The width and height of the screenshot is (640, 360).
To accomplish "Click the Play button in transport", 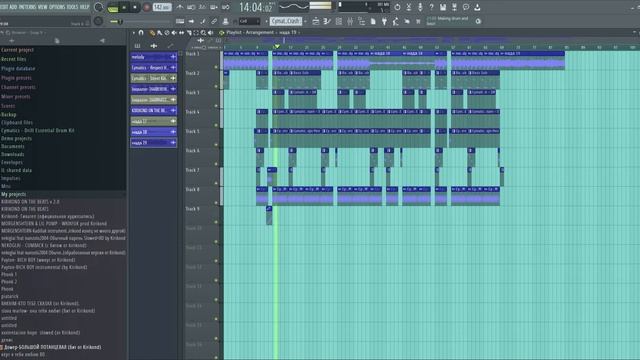I will pos(124,7).
